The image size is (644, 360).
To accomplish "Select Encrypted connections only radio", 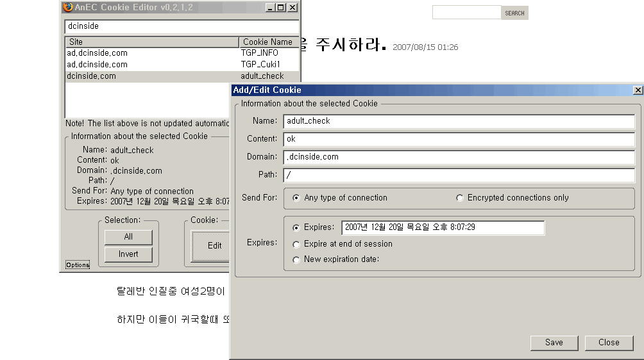I will click(x=460, y=198).
